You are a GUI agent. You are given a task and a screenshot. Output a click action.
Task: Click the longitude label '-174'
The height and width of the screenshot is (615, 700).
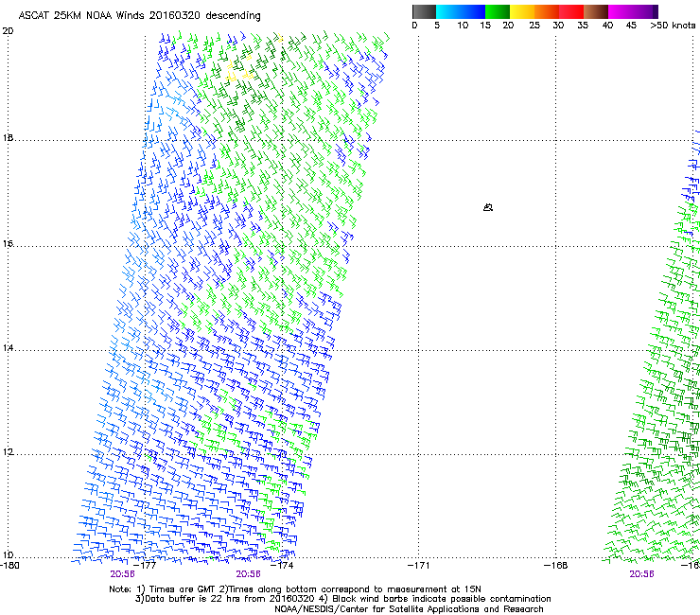pos(282,566)
